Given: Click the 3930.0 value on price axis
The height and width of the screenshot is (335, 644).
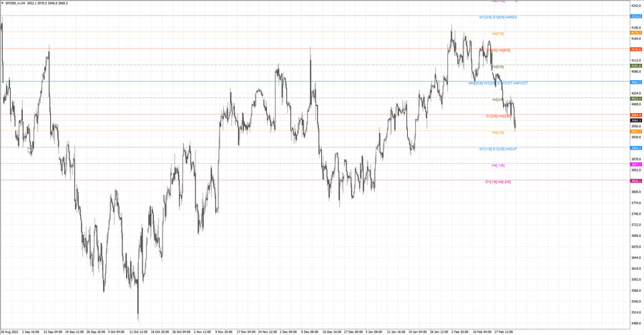Looking at the screenshot, I should pos(636,137).
